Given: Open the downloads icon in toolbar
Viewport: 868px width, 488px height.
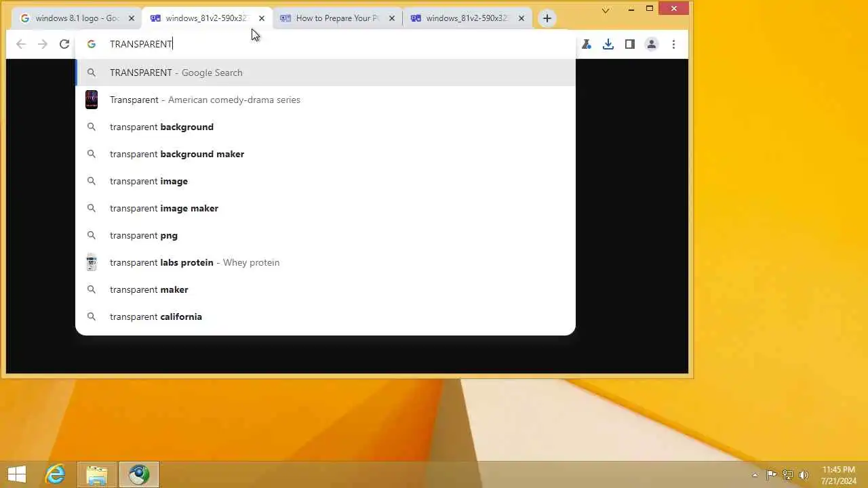Looking at the screenshot, I should point(608,44).
